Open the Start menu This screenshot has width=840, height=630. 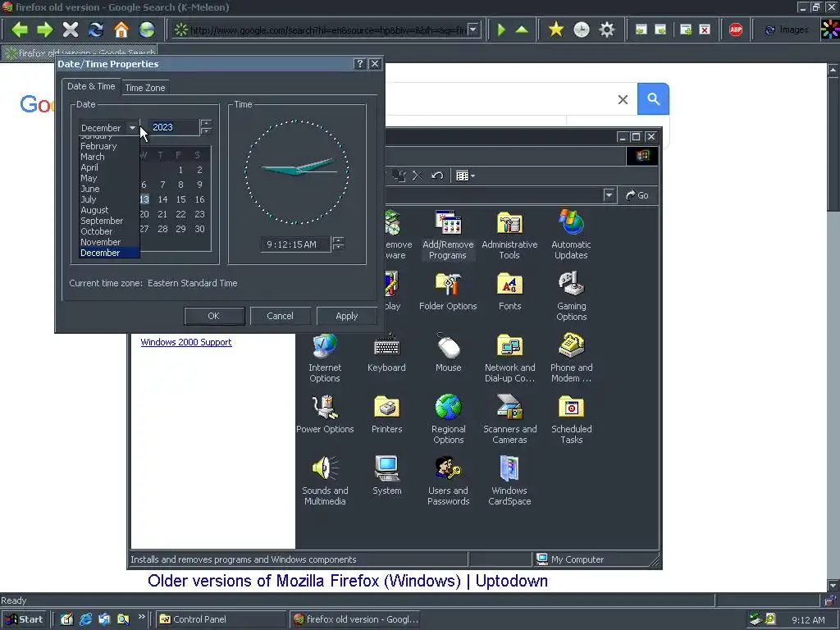point(25,619)
